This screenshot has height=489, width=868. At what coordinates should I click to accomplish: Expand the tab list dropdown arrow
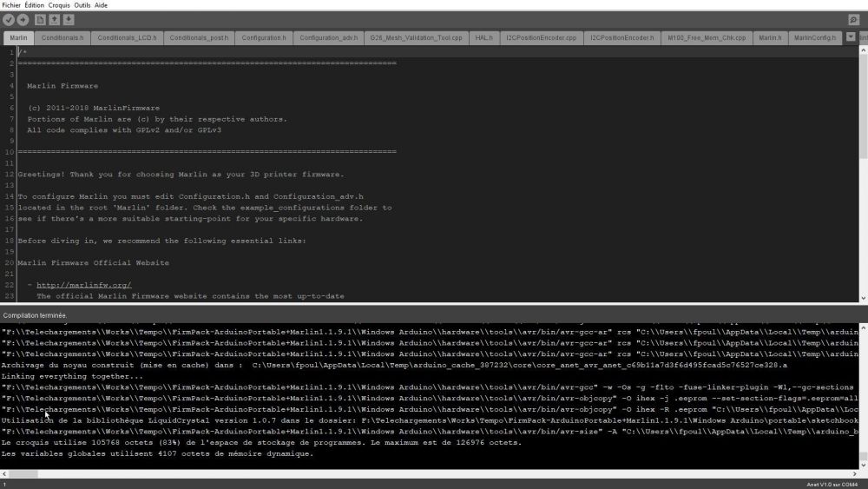851,37
